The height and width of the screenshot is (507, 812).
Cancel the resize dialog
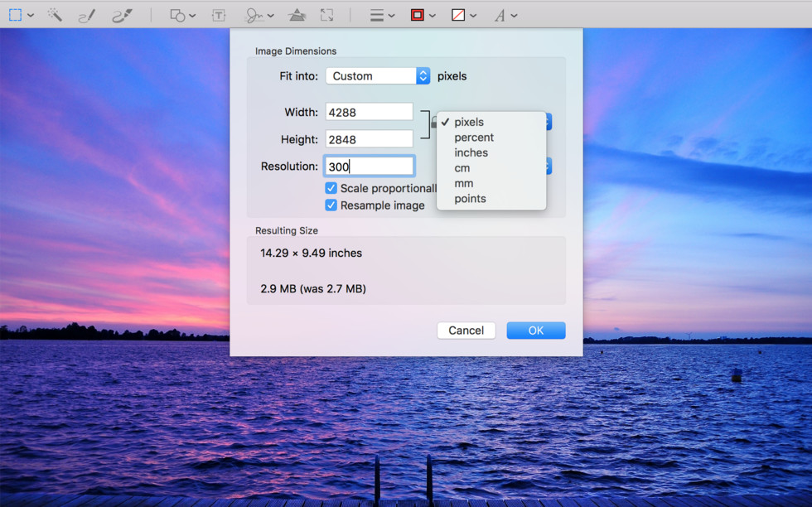pos(466,331)
